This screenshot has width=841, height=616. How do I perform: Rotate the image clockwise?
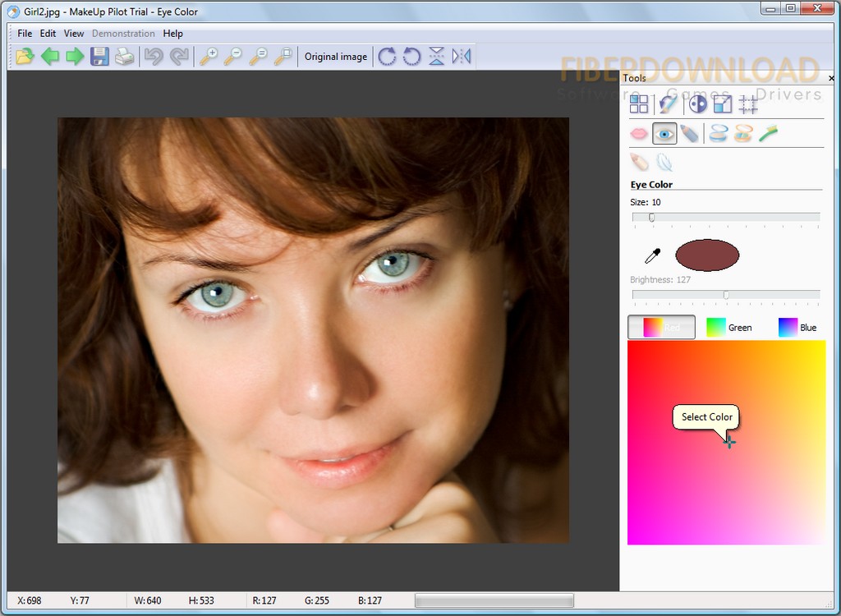tap(387, 57)
